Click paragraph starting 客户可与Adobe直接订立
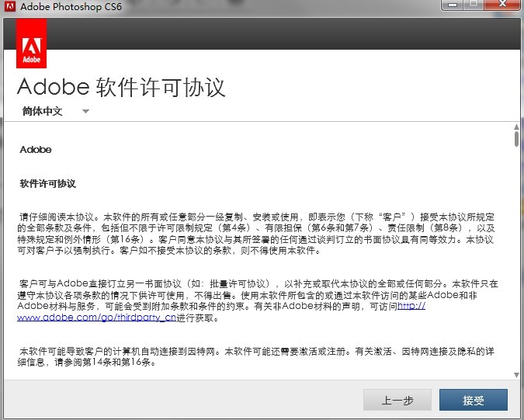This screenshot has width=524, height=420. tap(257, 300)
